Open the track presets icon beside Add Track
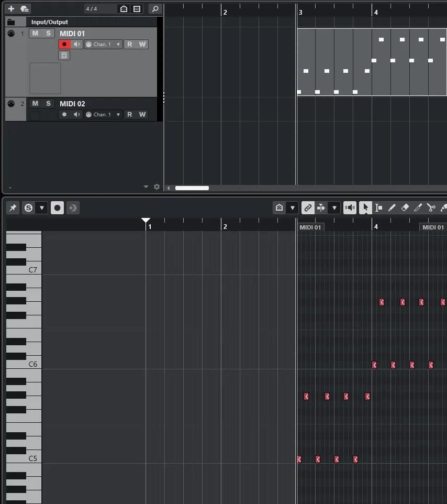 click(25, 9)
